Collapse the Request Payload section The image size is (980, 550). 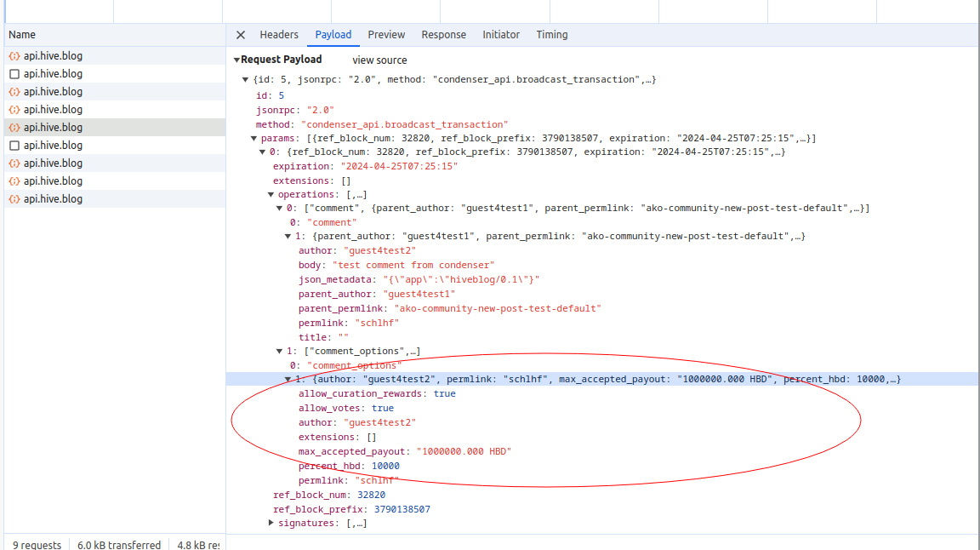click(x=237, y=60)
